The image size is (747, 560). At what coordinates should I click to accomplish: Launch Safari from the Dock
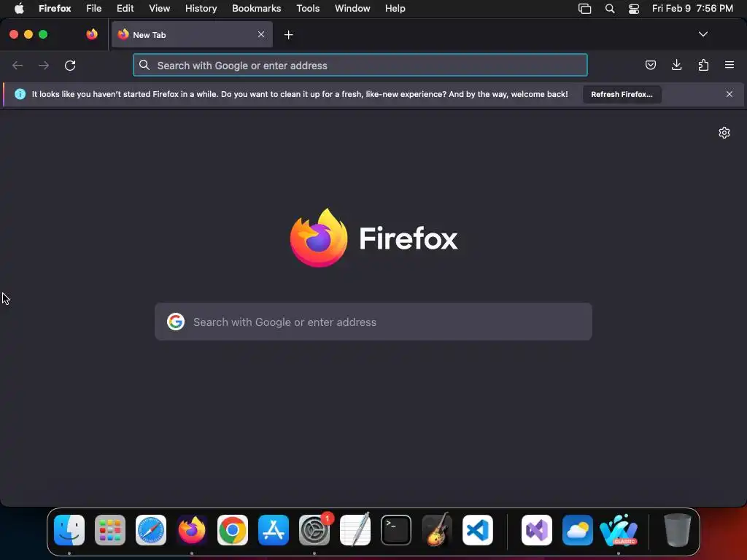pyautogui.click(x=151, y=530)
